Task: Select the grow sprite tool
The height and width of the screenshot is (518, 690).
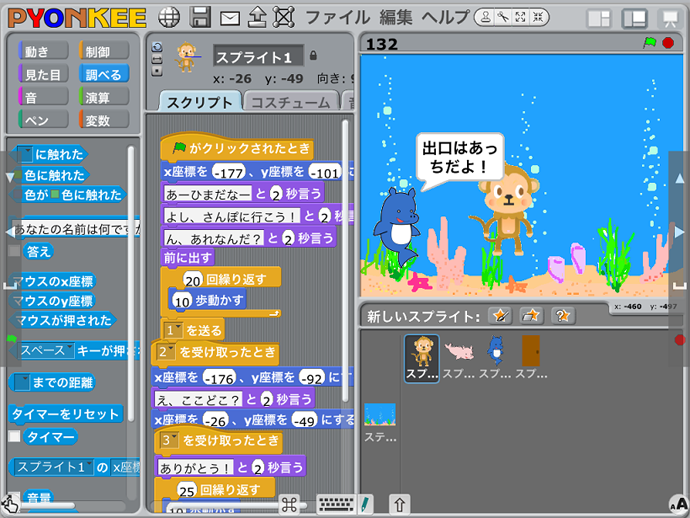Action: (520, 17)
